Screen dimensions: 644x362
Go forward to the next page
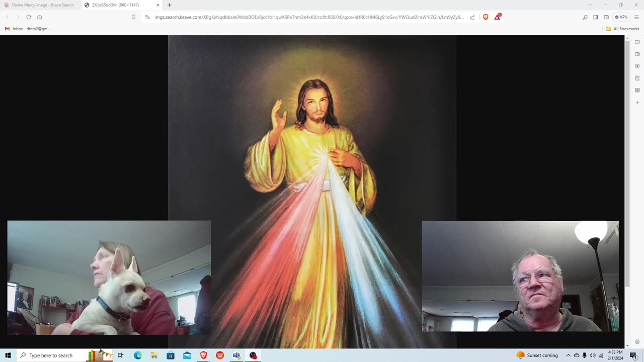[18, 17]
